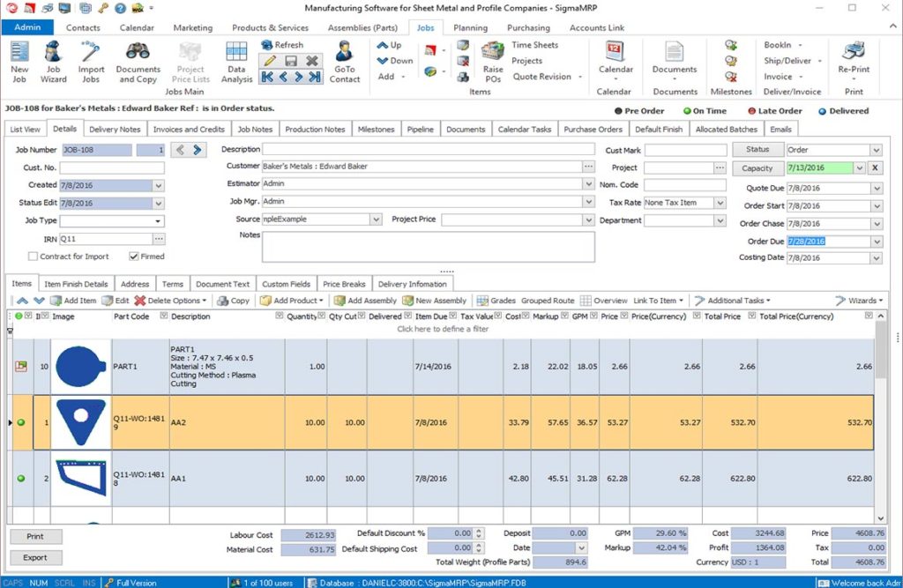Open the Contacts ribbon tab
Viewport: 903px width, 588px height.
[x=83, y=27]
